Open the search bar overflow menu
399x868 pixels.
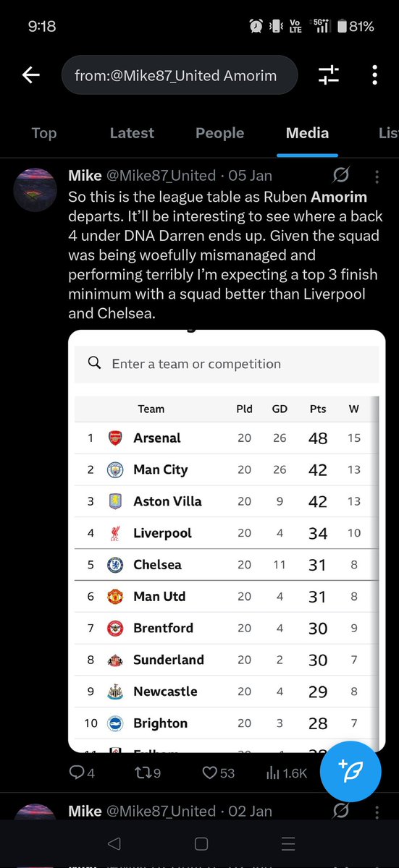374,75
